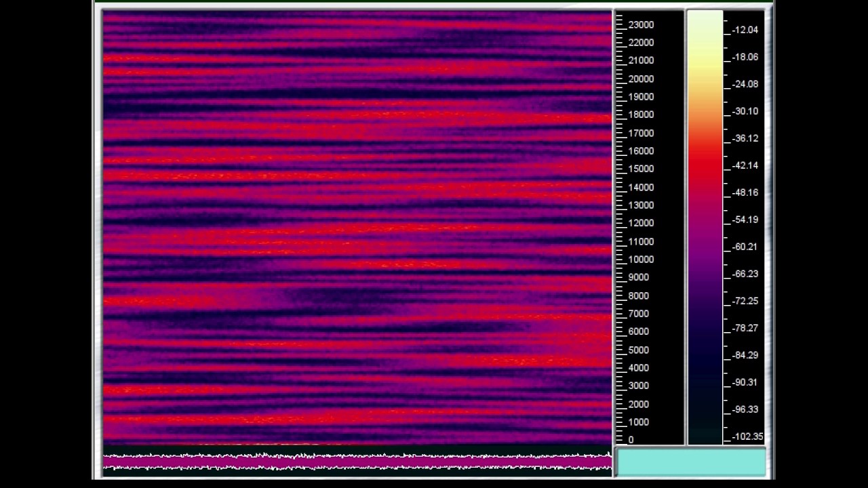Click the -72.25 level scale value
868x488 pixels.
745,301
